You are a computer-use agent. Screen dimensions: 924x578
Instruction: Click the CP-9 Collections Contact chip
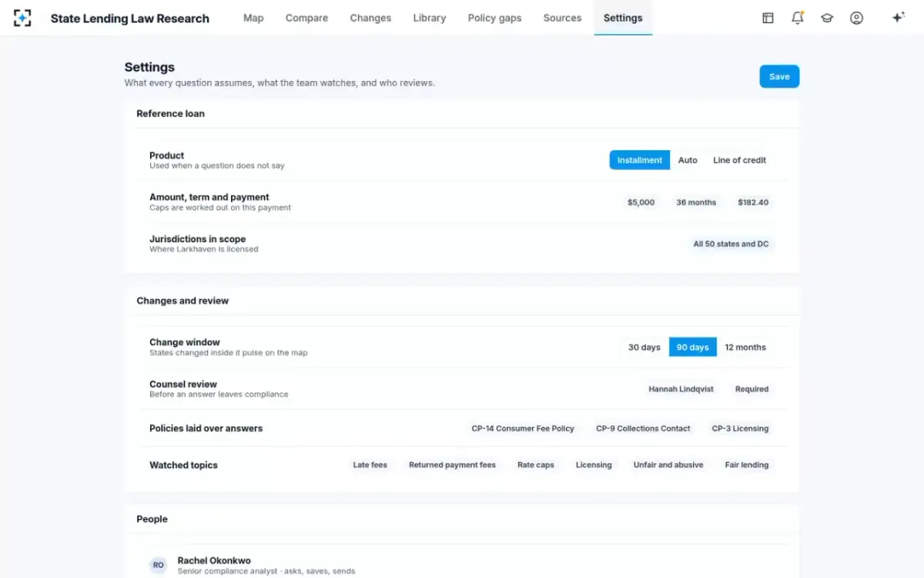643,428
